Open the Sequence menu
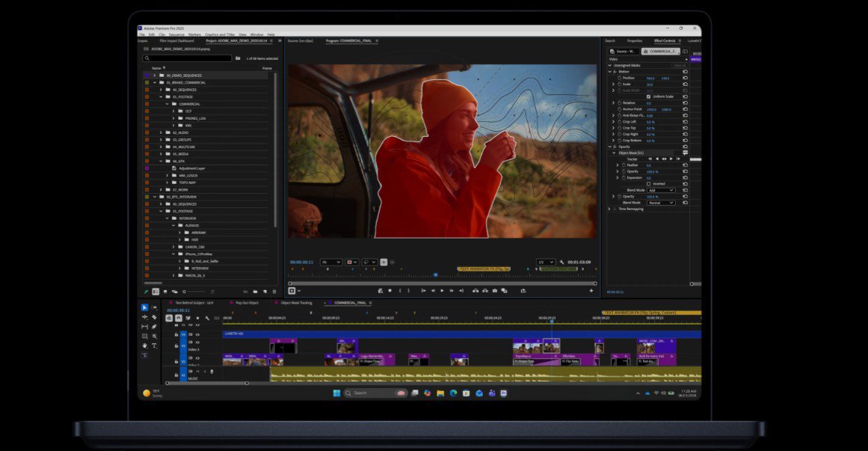This screenshot has height=451, width=868. tap(176, 34)
